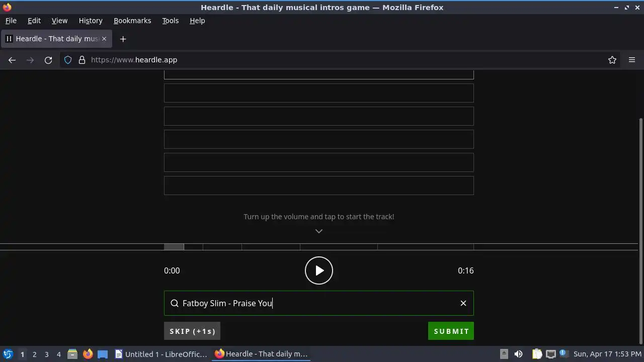Click the bottom empty guess row
Screen dimensions: 644x362
[319, 186]
